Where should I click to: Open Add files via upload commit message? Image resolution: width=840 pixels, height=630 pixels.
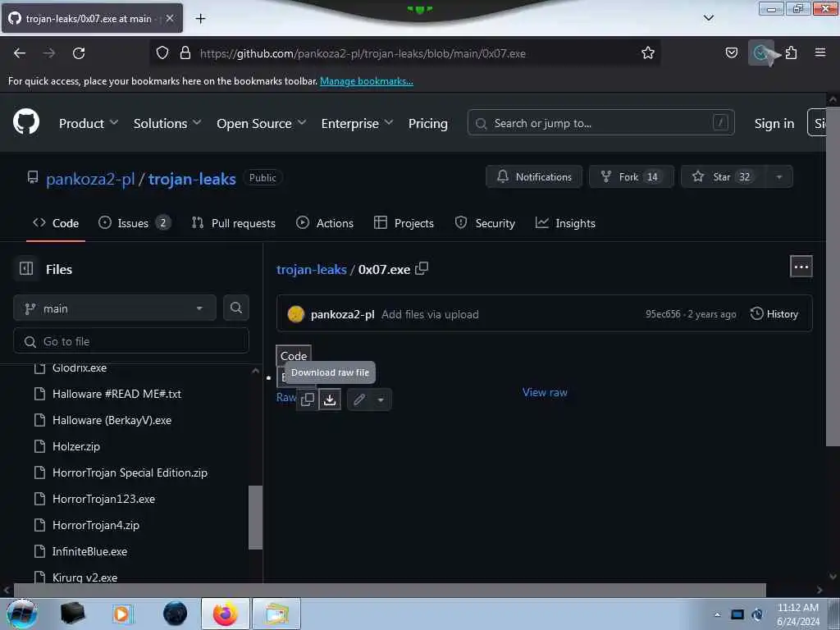point(430,314)
